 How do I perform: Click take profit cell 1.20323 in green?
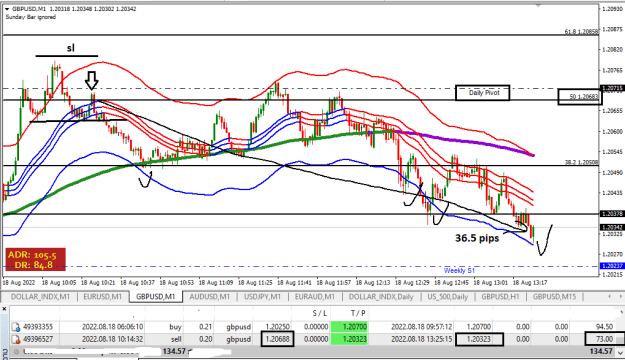tap(349, 339)
